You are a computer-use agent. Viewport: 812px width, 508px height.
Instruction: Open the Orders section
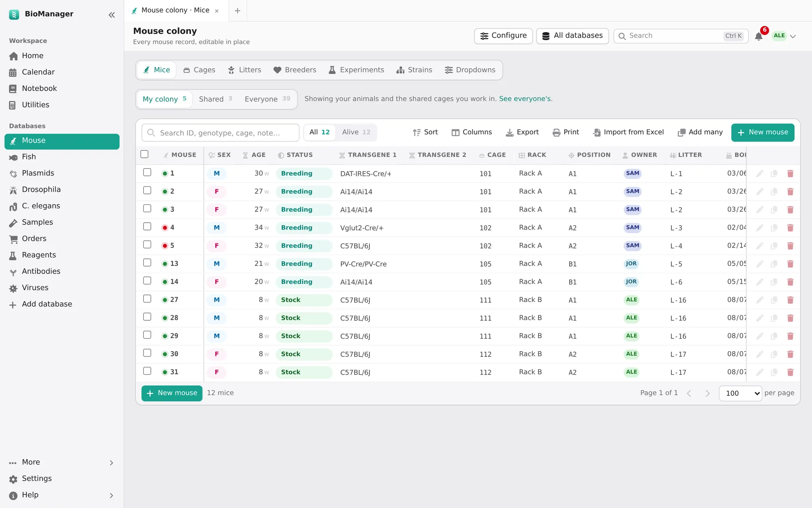(x=62, y=239)
